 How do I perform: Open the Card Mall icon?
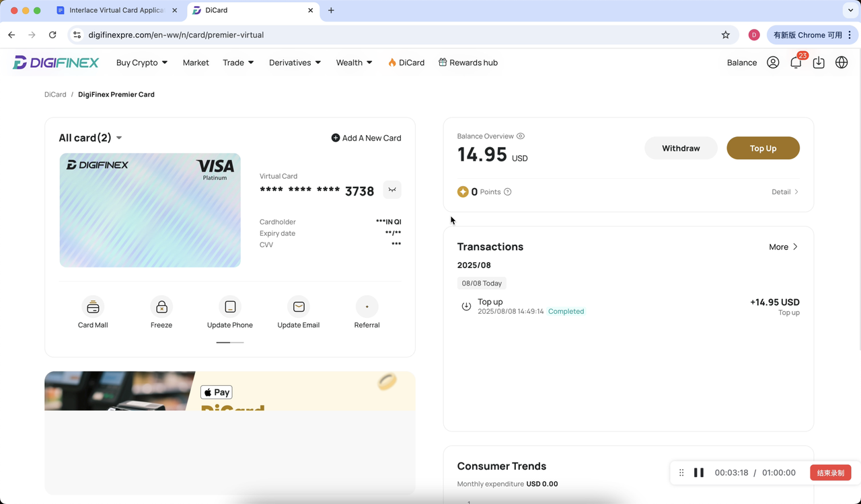pyautogui.click(x=93, y=306)
